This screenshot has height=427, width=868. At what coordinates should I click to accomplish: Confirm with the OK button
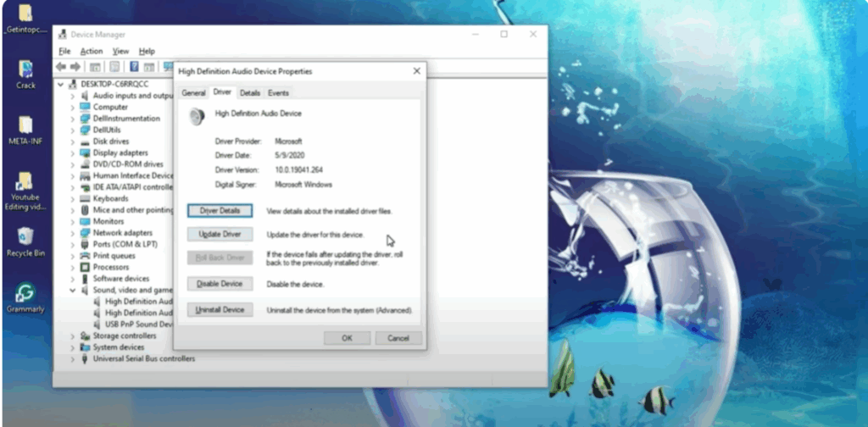point(347,338)
